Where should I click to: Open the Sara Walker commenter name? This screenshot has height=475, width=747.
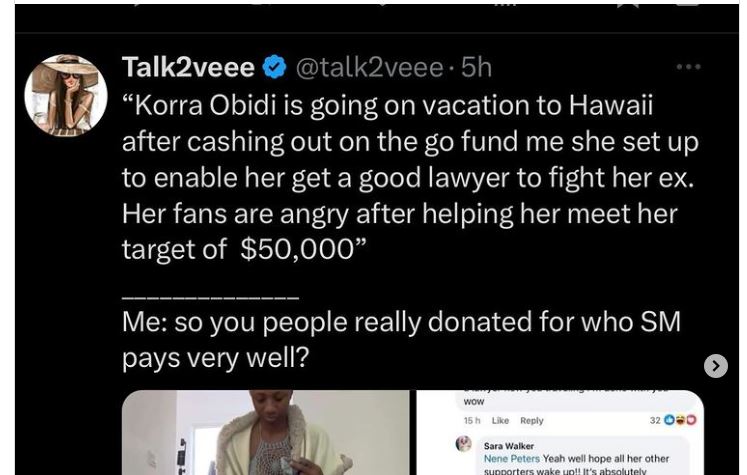click(509, 446)
